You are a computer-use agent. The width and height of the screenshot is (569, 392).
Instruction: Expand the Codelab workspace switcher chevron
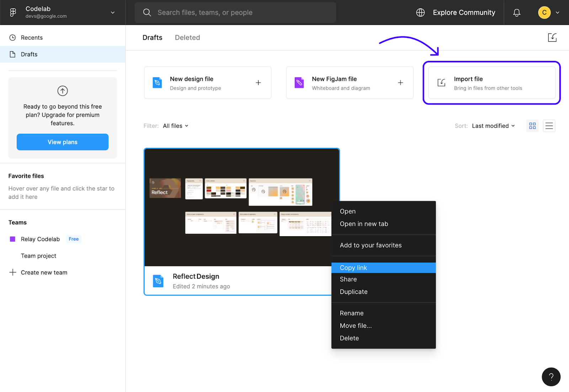[113, 12]
